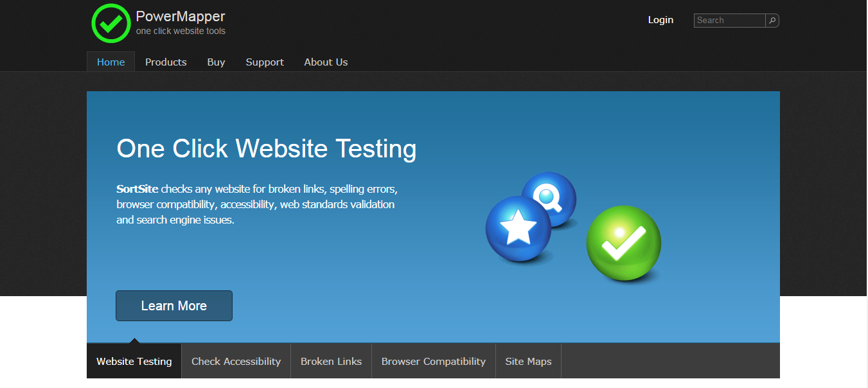Go to the Buy page

(216, 62)
